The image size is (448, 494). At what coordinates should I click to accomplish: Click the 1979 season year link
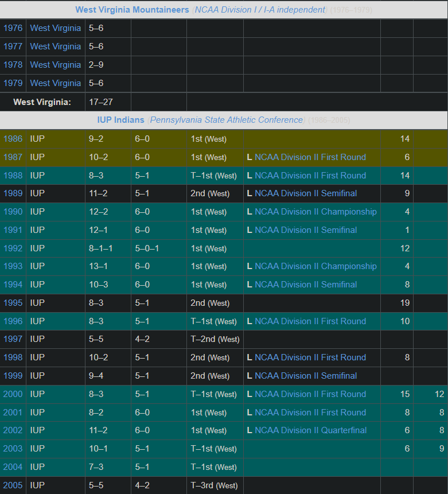[x=13, y=83]
